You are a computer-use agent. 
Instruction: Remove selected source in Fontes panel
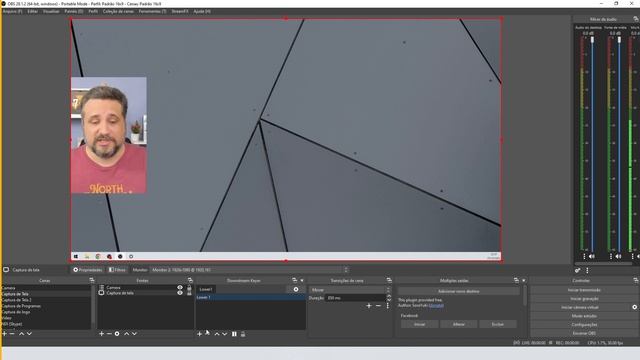(x=109, y=333)
